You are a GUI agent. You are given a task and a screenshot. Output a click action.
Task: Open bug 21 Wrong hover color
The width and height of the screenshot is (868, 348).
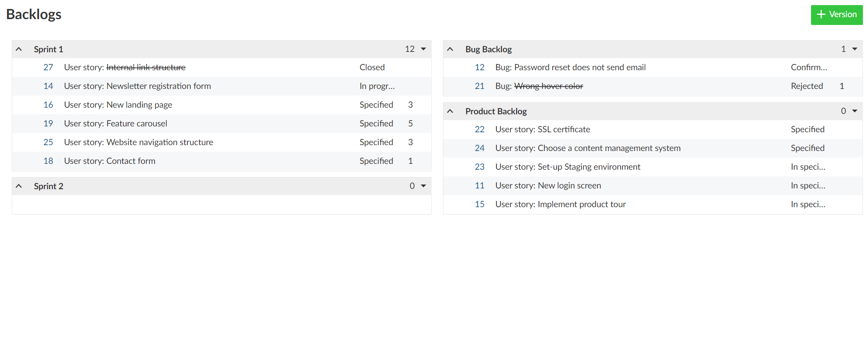pyautogui.click(x=479, y=86)
